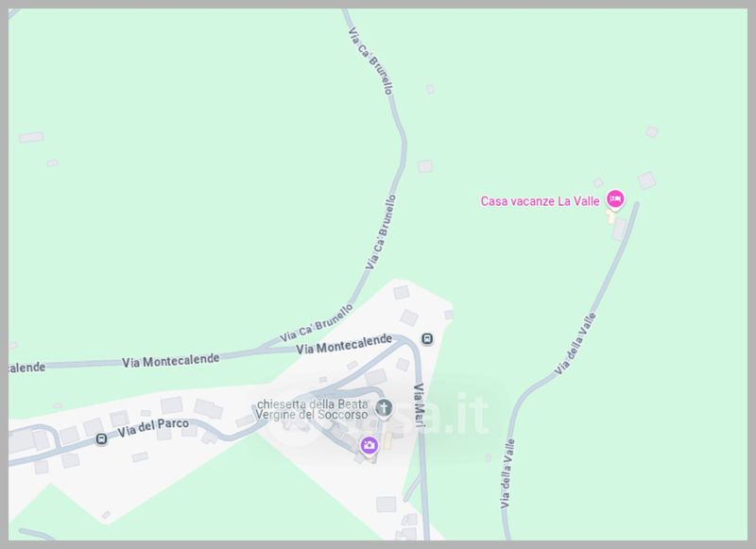Image resolution: width=756 pixels, height=549 pixels.
Task: Click the central Via Montecalende label
Action: [344, 344]
